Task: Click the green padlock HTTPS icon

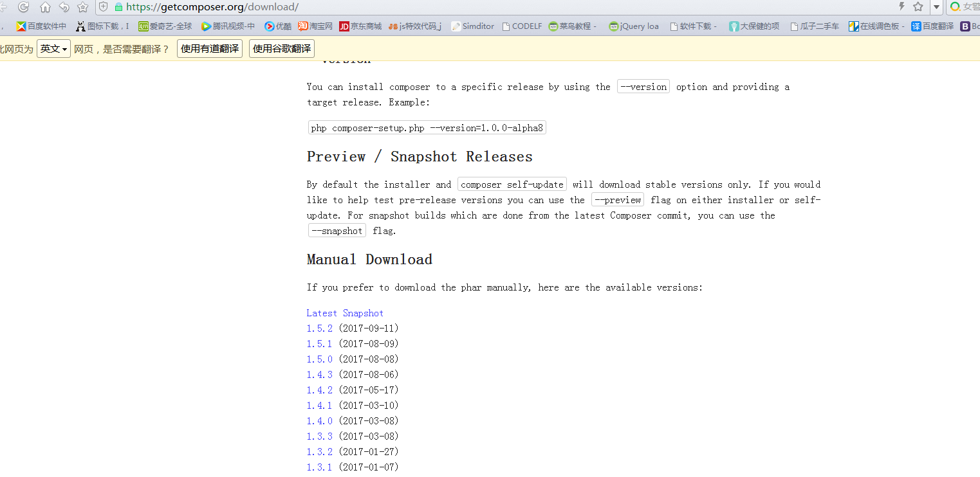Action: pyautogui.click(x=118, y=7)
